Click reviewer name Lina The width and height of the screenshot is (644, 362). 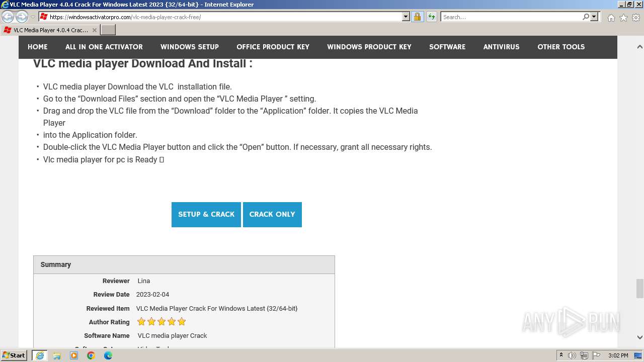144,281
